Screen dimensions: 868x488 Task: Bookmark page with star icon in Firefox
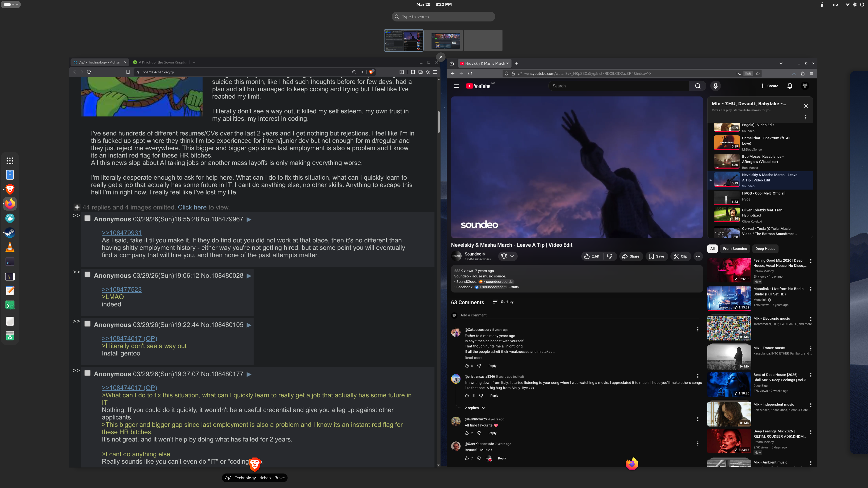[758, 73]
